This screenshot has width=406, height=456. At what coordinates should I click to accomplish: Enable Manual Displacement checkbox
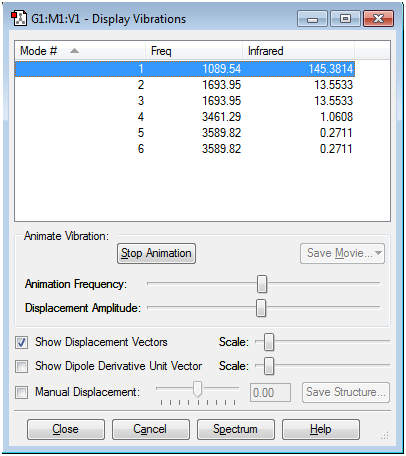(x=22, y=392)
